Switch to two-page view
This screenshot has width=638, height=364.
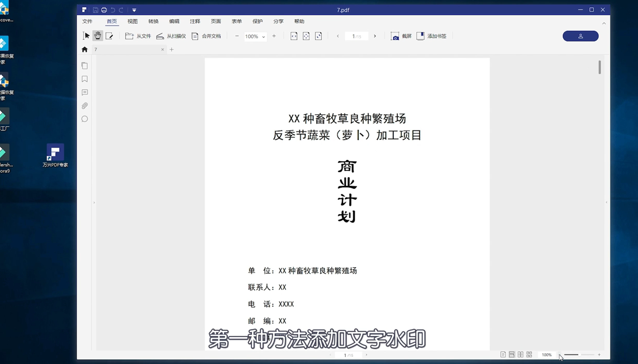[520, 355]
